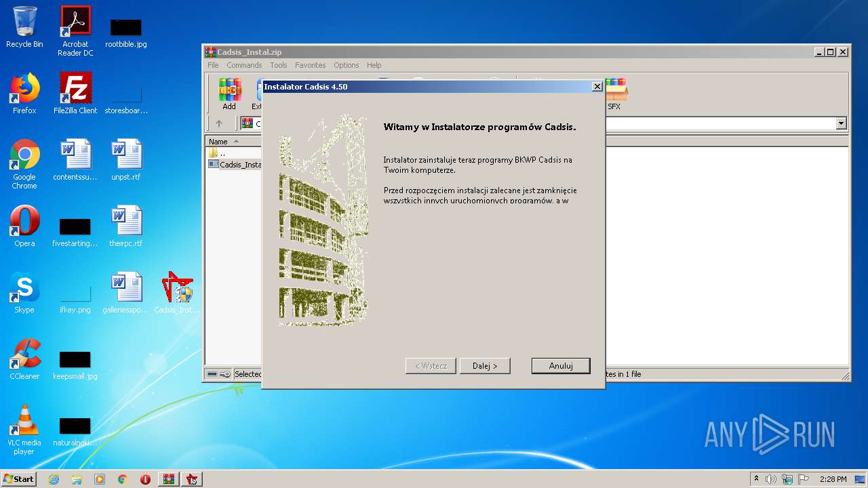
Task: Launch Skype from the desktop
Action: click(x=24, y=293)
